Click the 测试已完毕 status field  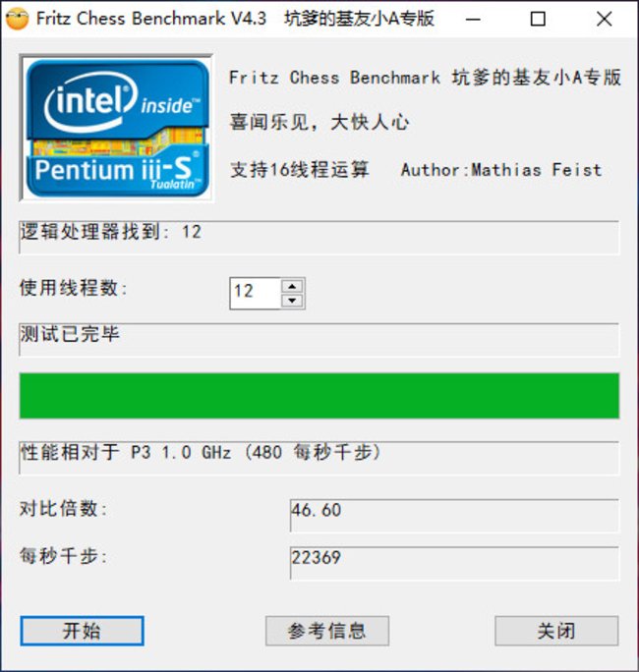[319, 339]
